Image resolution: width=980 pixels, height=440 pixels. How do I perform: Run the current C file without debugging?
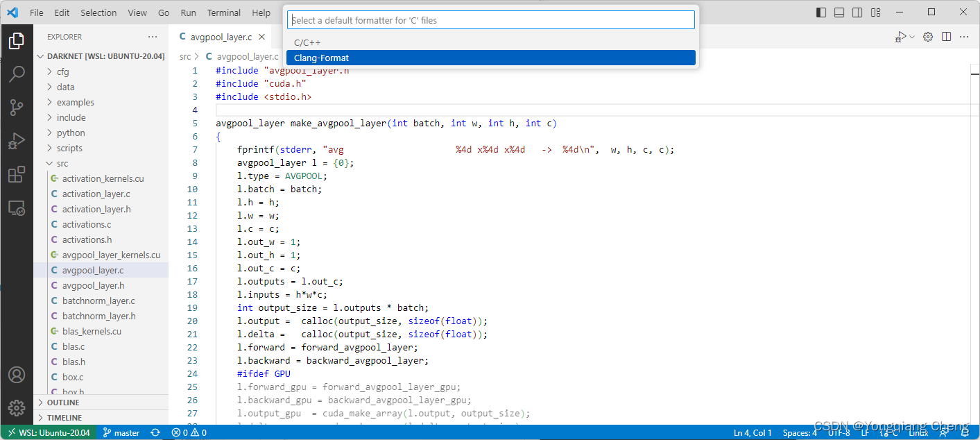point(901,36)
